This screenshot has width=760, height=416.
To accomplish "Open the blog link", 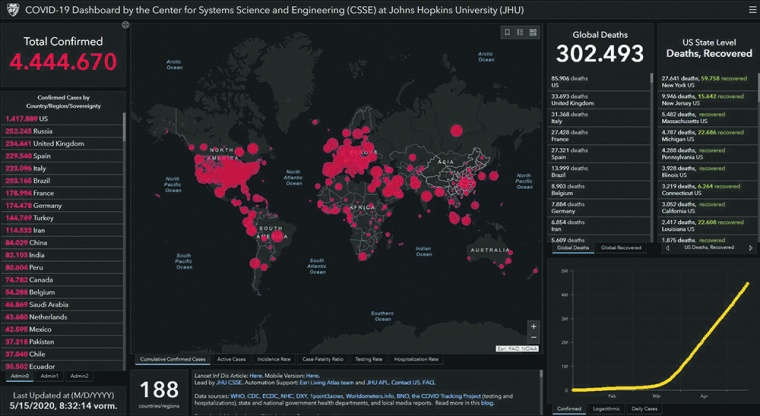I will (486, 403).
